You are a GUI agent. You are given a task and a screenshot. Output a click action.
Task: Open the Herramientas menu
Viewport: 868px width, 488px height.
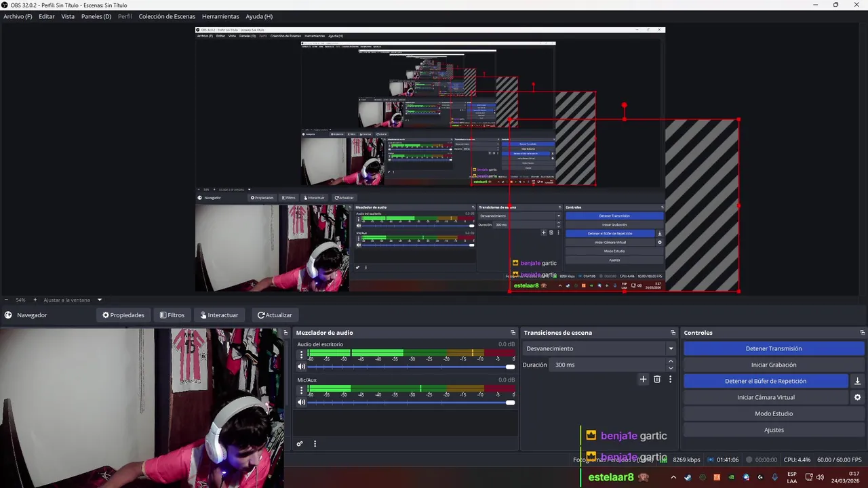click(x=220, y=16)
